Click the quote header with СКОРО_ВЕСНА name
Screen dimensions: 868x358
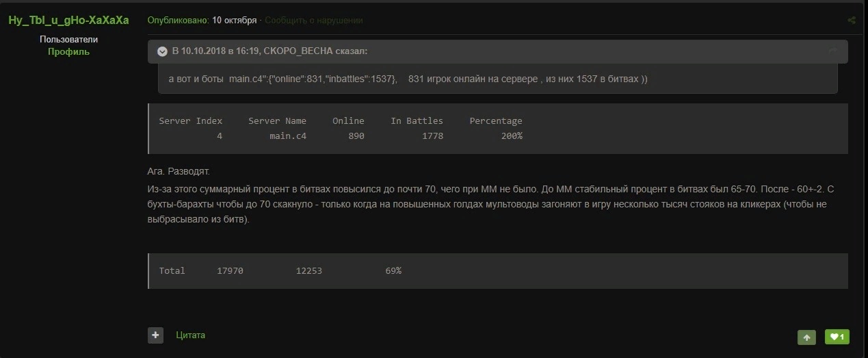pyautogui.click(x=270, y=51)
